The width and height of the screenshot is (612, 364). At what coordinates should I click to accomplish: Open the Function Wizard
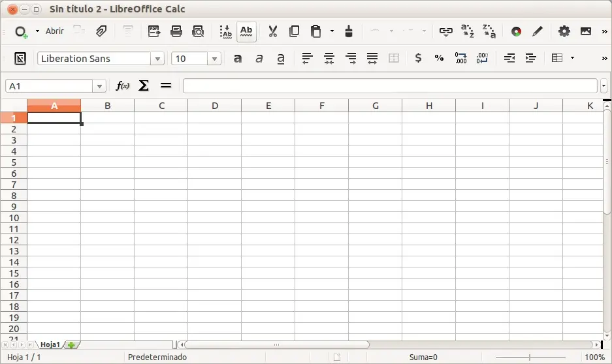pos(123,85)
